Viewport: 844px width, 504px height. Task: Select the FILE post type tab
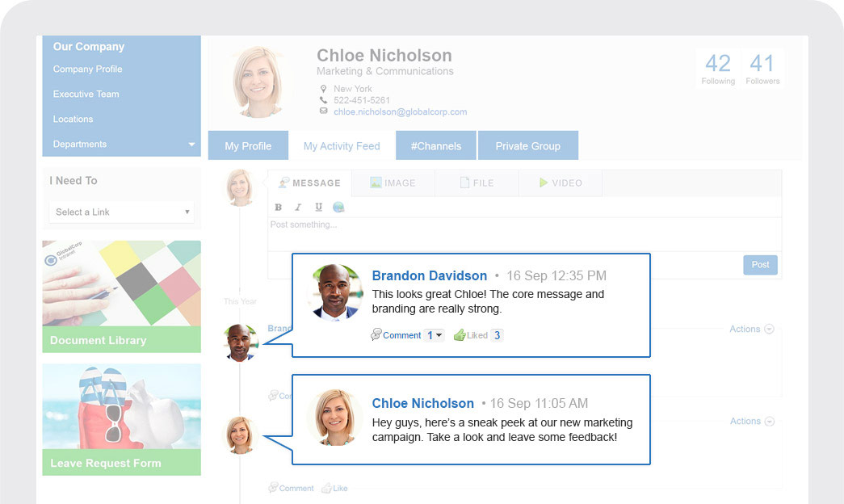click(477, 183)
